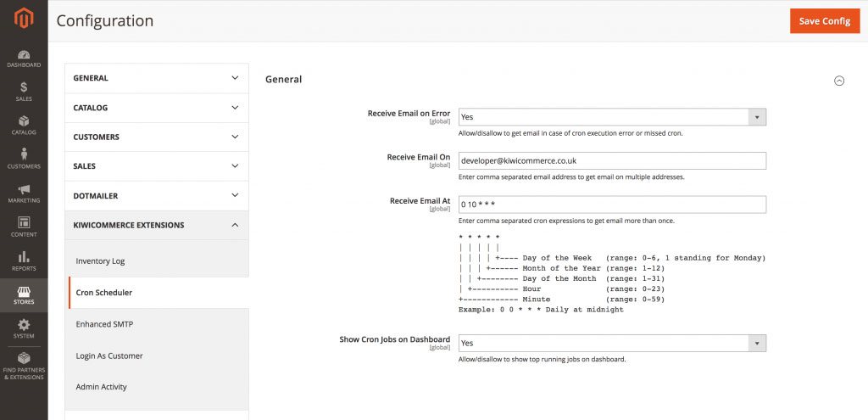Open the Catalog box icon menu

coord(24,126)
